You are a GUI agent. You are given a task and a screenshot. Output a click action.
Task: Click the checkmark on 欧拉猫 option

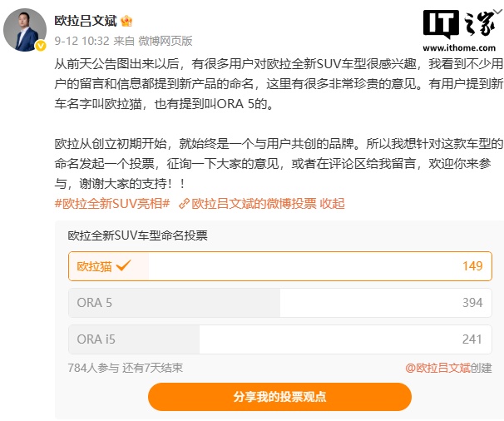click(124, 266)
